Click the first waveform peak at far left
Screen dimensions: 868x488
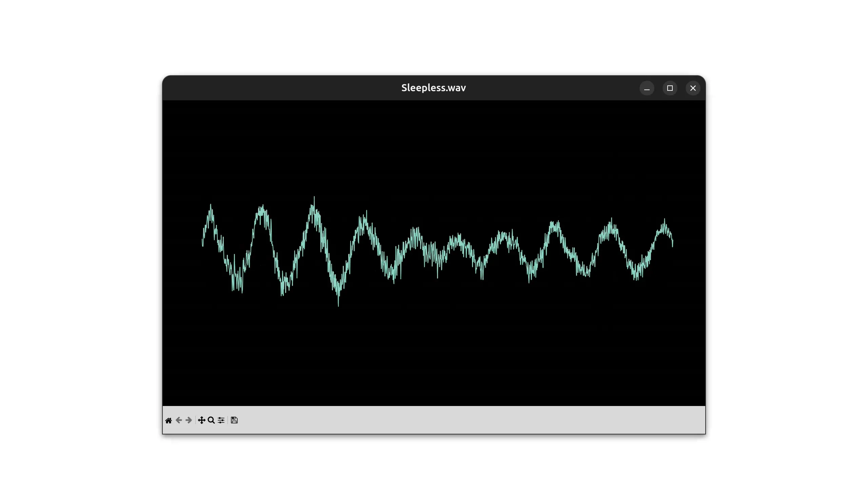tap(211, 205)
